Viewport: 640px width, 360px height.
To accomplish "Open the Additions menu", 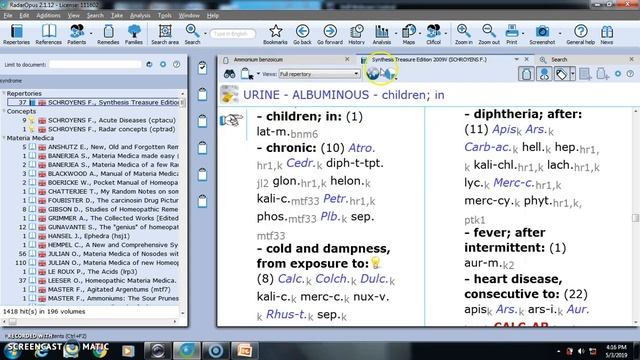I will point(49,16).
